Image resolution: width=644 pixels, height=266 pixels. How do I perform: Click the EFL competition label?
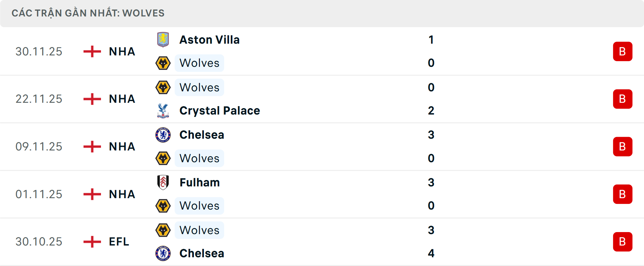[119, 241]
